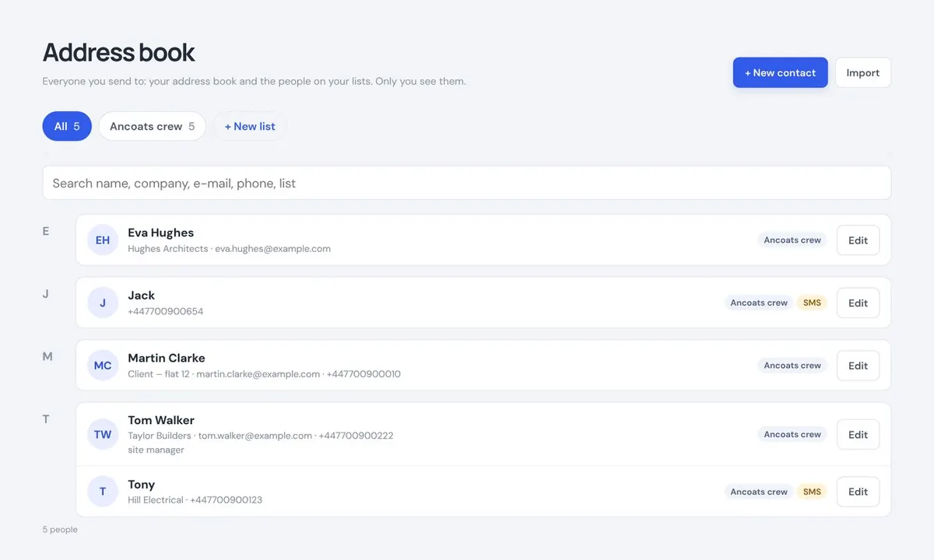
Task: Create a list with + New list
Action: click(x=250, y=126)
